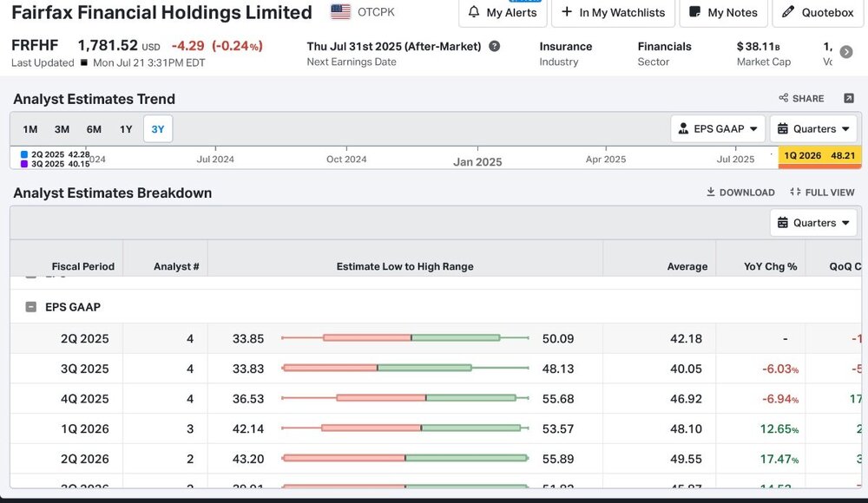This screenshot has height=503, width=868.
Task: Click the SHARE link in Estimates Trend
Action: click(801, 99)
